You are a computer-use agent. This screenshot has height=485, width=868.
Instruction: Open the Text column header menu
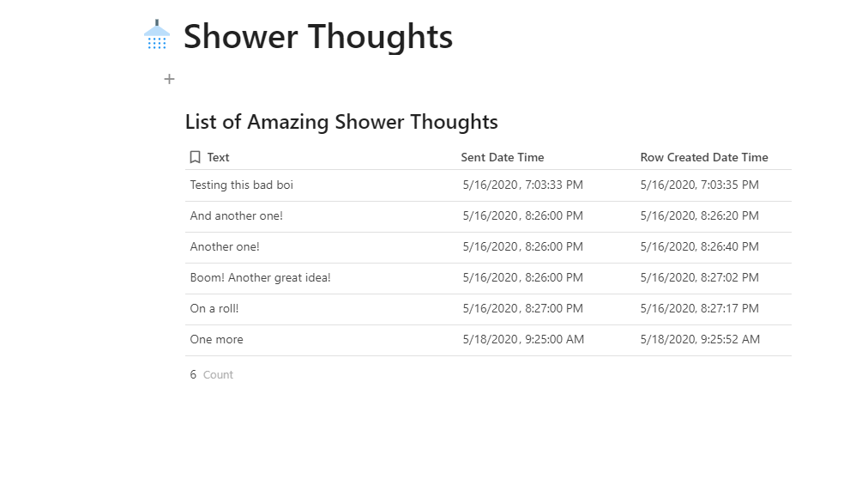[219, 157]
